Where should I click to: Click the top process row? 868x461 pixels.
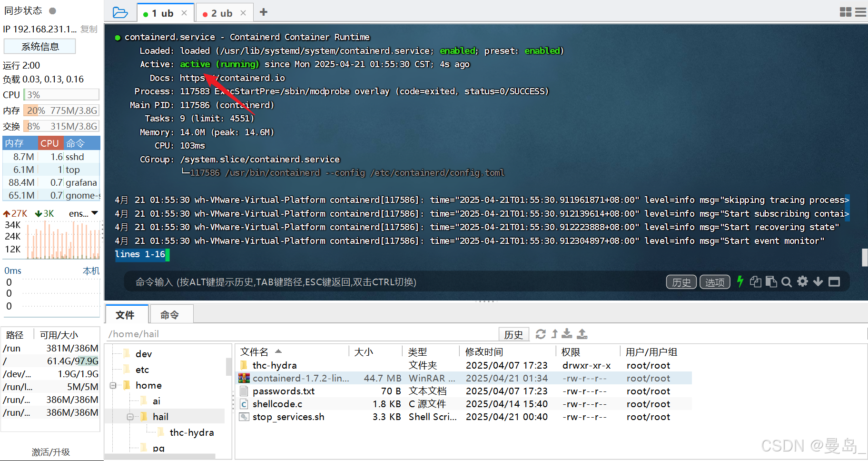[x=51, y=170]
